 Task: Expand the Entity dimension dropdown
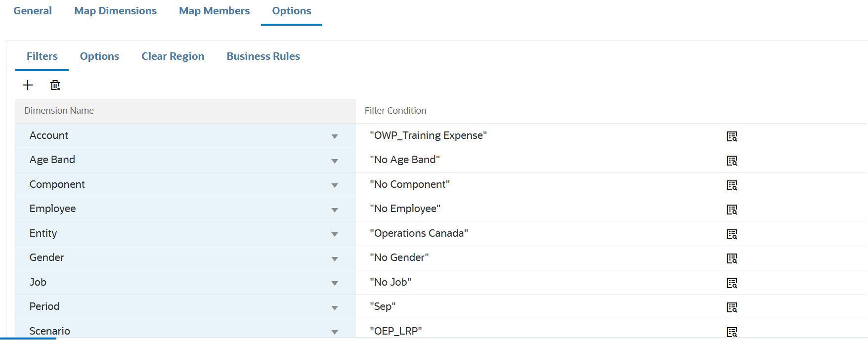[x=335, y=234]
